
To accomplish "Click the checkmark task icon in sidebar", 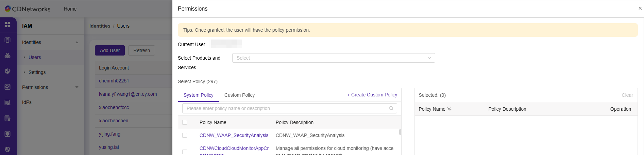I will (7, 87).
